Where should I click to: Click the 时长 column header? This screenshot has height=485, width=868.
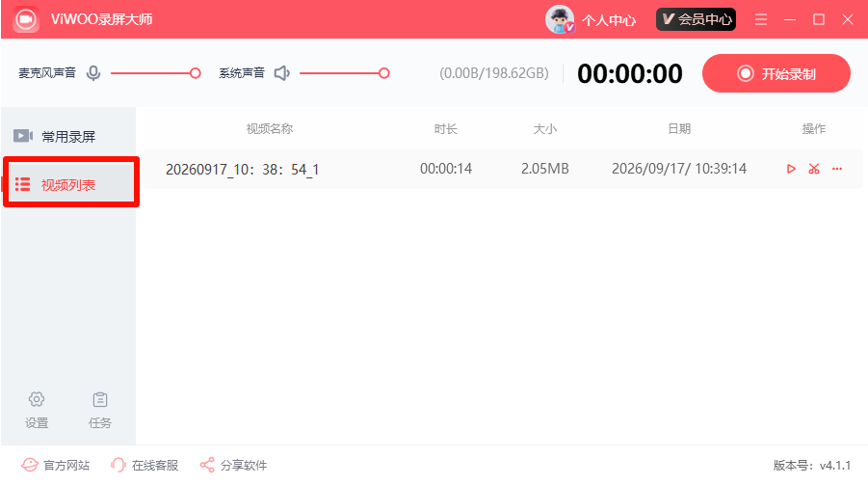[x=446, y=129]
